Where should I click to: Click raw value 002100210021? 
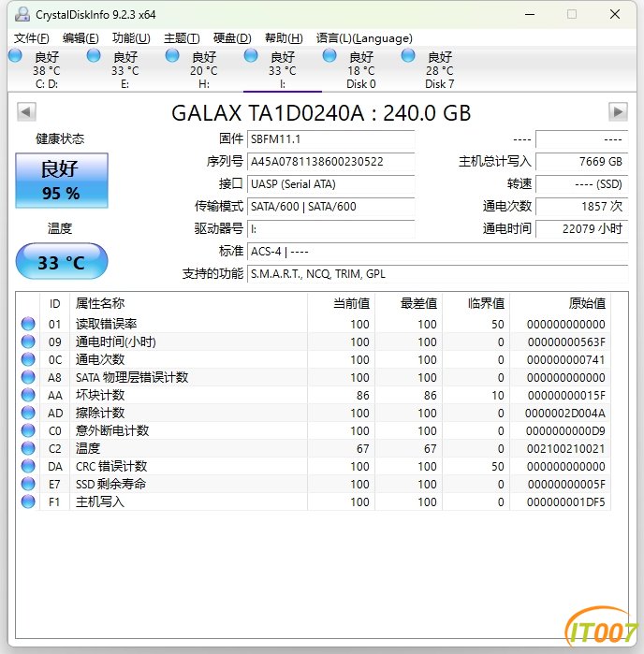pos(565,449)
